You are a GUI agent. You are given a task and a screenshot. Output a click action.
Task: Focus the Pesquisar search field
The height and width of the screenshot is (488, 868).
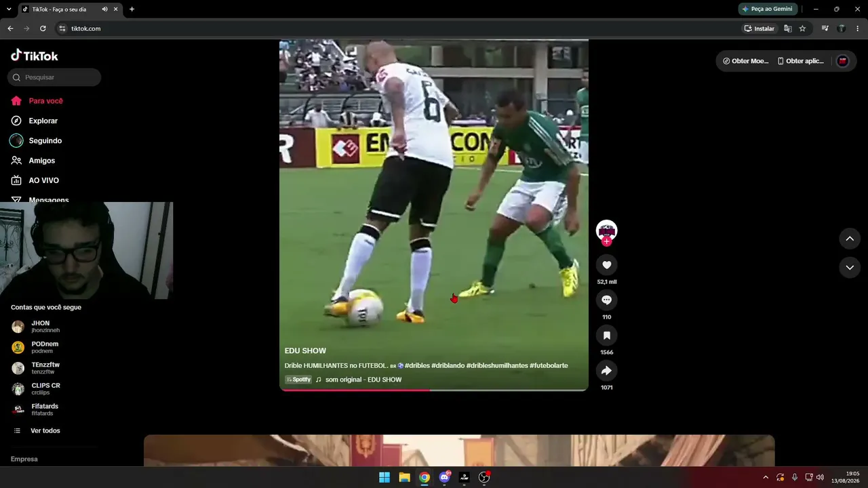pos(54,77)
